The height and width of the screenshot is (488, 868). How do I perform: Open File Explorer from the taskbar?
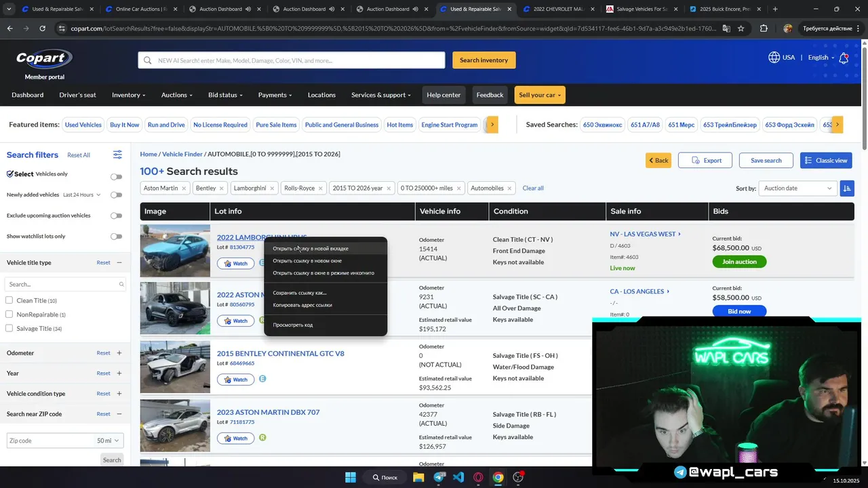click(418, 477)
